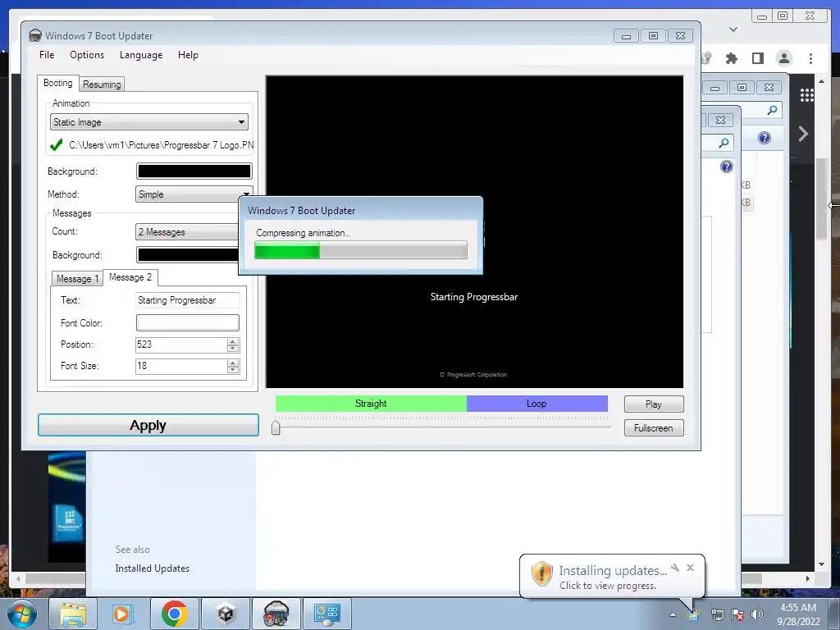Click browser vertical scrollbar down arrow
The height and width of the screenshot is (630, 840).
tap(821, 564)
